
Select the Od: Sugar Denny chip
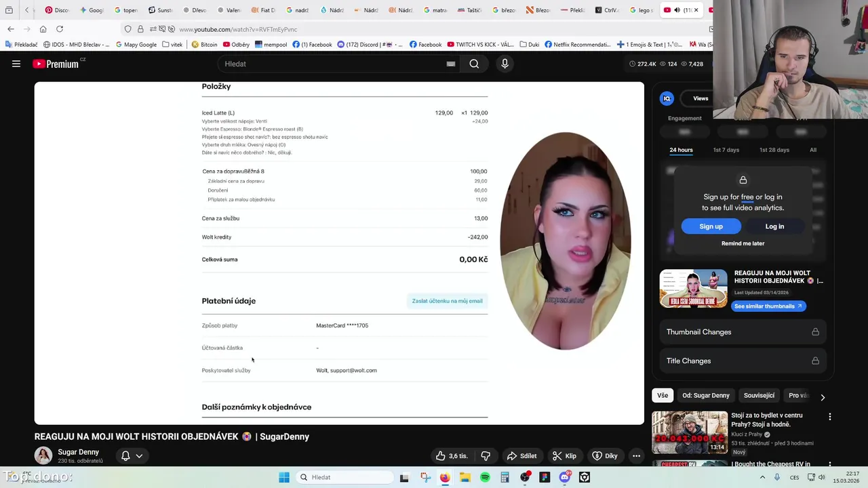pos(706,395)
